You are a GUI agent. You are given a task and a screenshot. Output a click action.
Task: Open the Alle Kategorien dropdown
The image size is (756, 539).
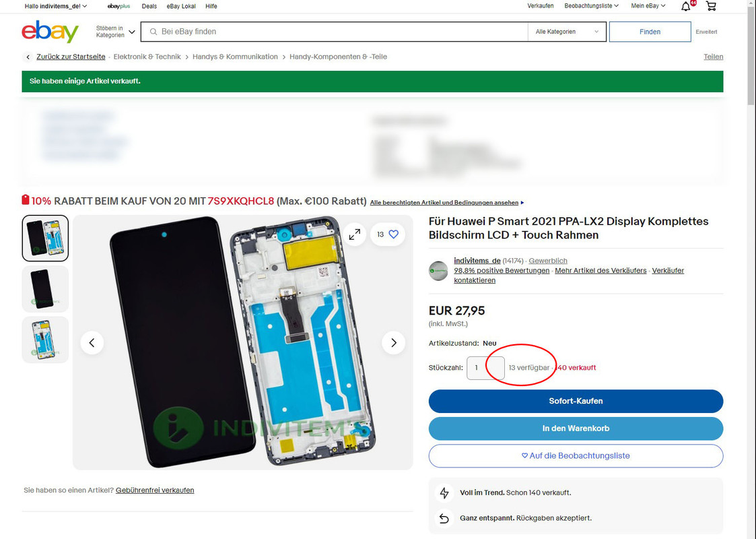tap(567, 32)
